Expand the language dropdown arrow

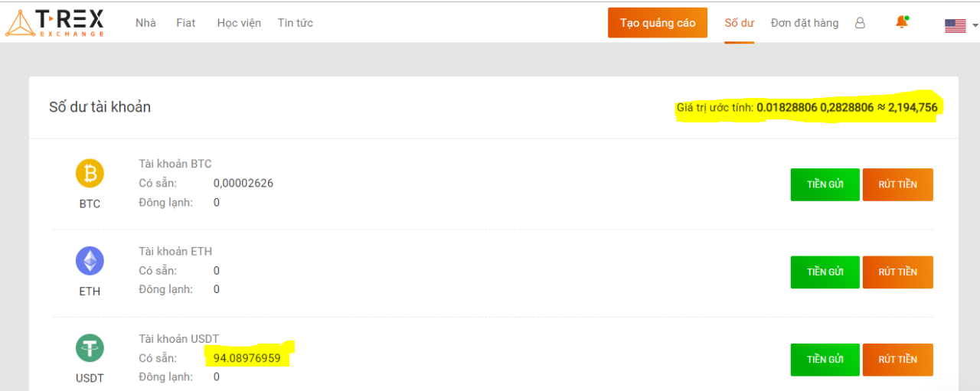click(975, 25)
